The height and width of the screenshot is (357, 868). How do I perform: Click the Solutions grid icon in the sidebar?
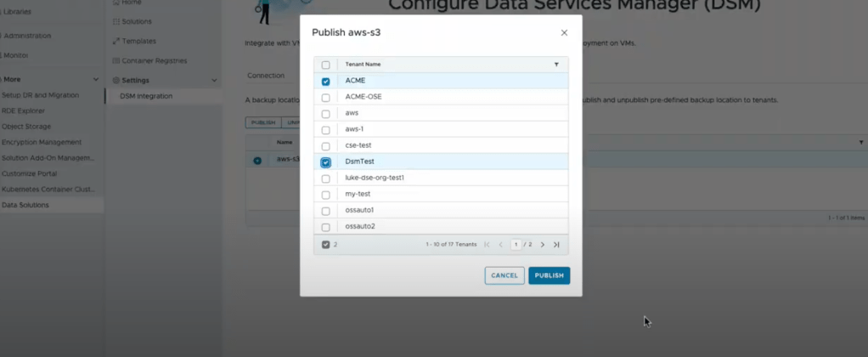click(116, 21)
